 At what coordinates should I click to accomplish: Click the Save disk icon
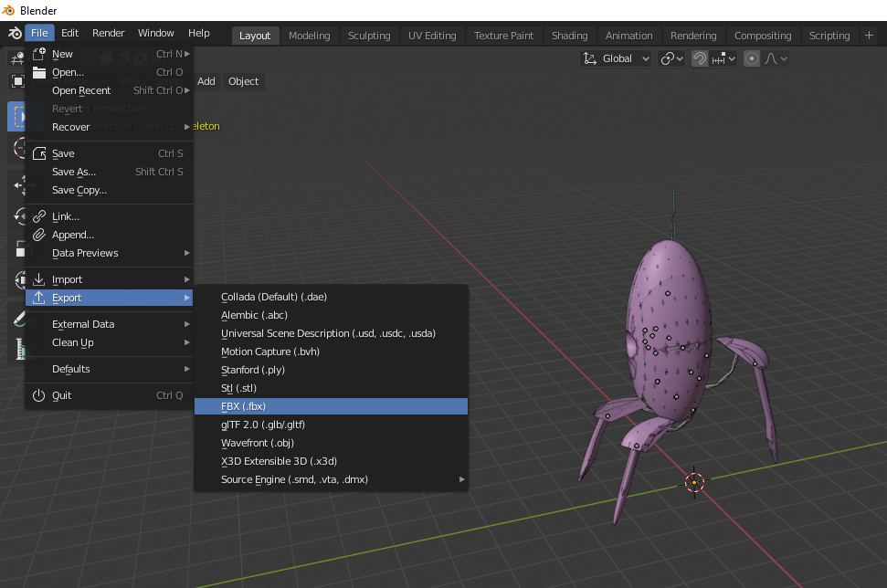click(x=39, y=153)
